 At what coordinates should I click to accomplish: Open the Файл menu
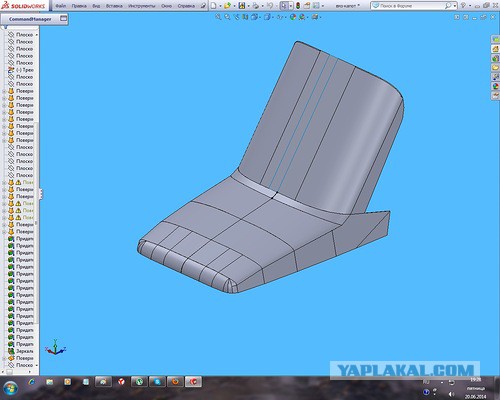click(60, 6)
